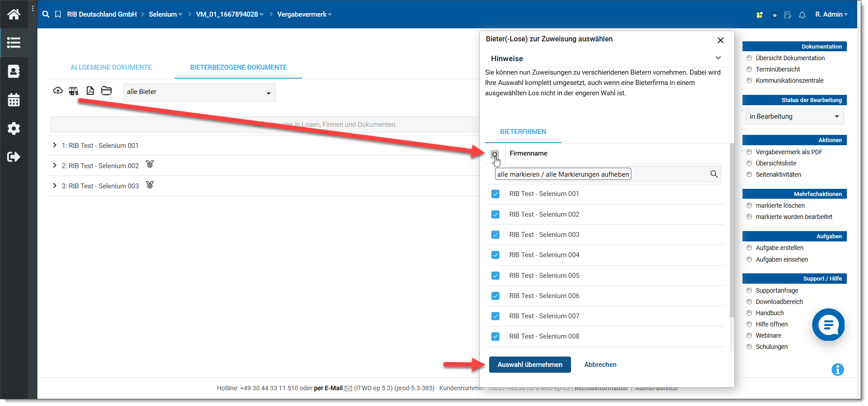The image size is (868, 406).
Task: Open the chat support bubble
Action: (828, 325)
